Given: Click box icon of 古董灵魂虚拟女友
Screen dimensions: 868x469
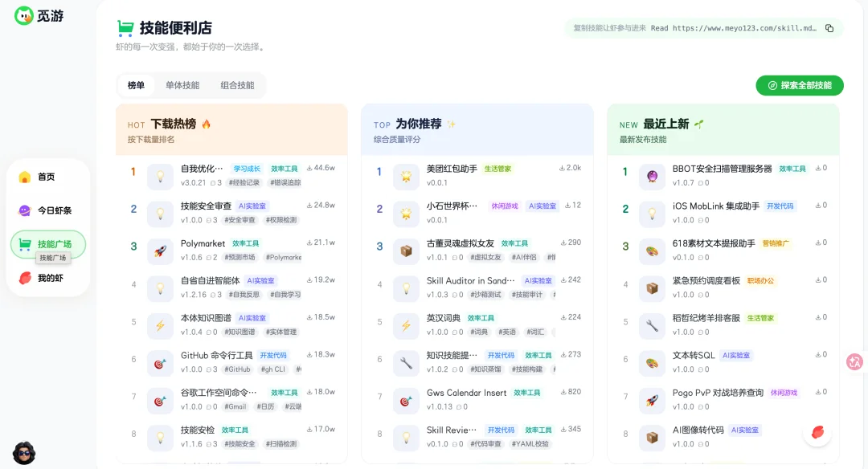Looking at the screenshot, I should pyautogui.click(x=407, y=251).
